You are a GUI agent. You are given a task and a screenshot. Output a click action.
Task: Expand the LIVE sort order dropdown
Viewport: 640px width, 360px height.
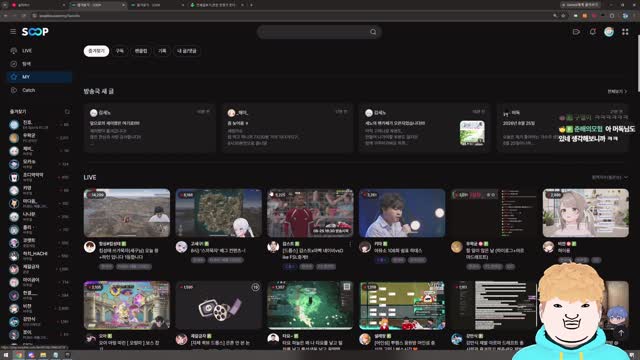coord(610,177)
